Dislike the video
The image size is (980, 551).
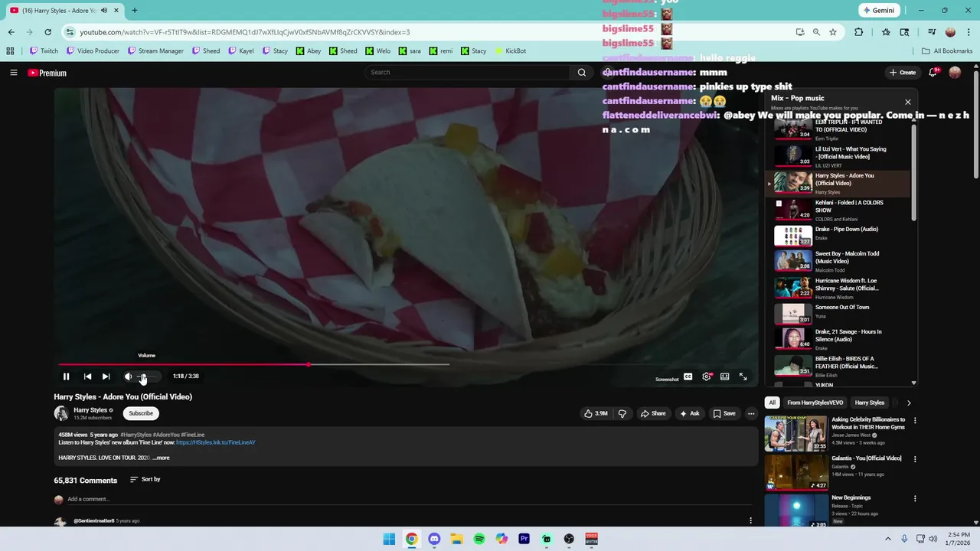pyautogui.click(x=622, y=413)
